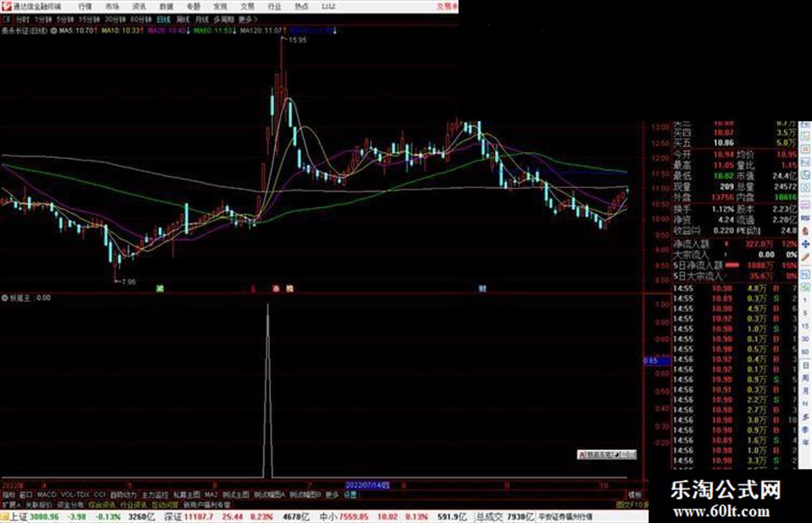This screenshot has height=523, width=812.
Task: Click the 上证 index in status bar
Action: (19, 517)
